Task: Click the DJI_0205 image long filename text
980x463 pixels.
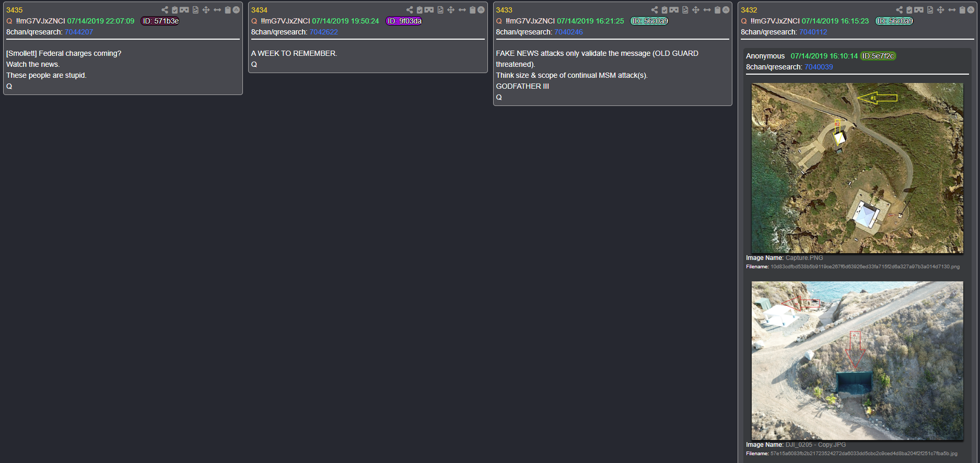Action: click(864, 454)
